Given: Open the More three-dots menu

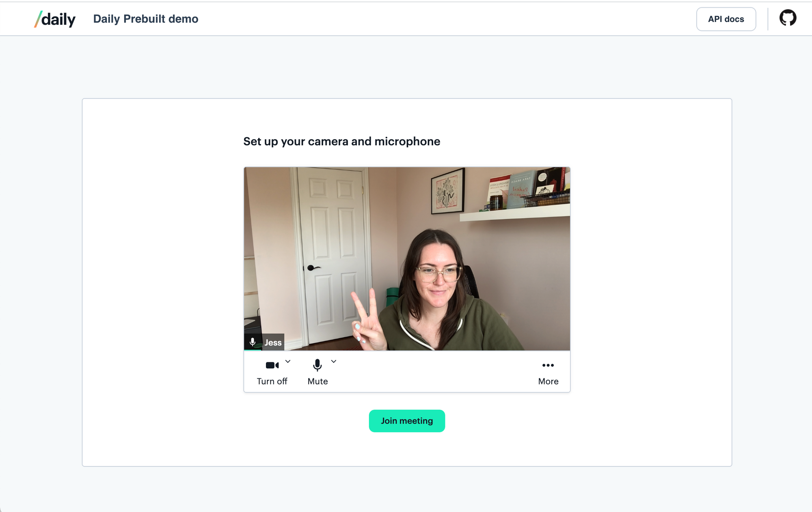Looking at the screenshot, I should coord(548,365).
